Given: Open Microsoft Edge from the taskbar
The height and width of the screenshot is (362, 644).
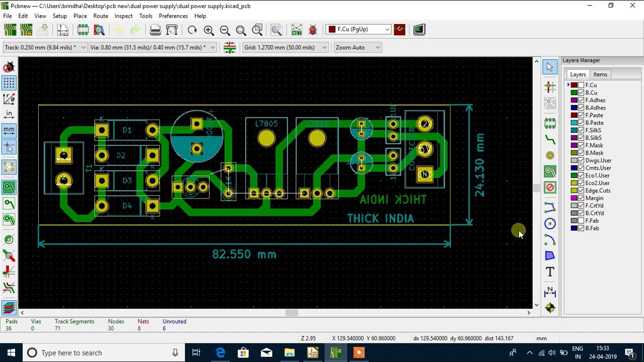Looking at the screenshot, I should point(220,353).
